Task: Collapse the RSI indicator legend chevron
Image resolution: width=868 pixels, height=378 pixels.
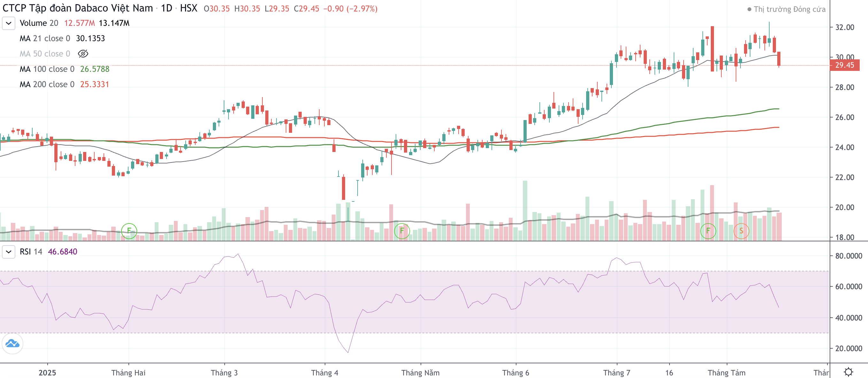Action: pos(9,252)
